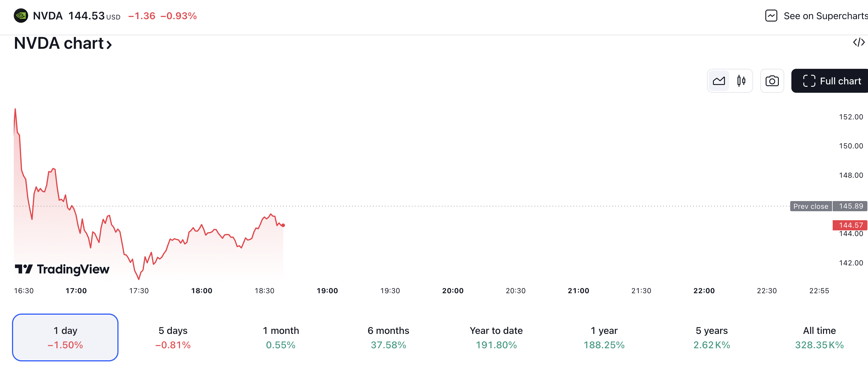This screenshot has height=368, width=868.
Task: Select the 6 months range tab
Action: coord(388,337)
